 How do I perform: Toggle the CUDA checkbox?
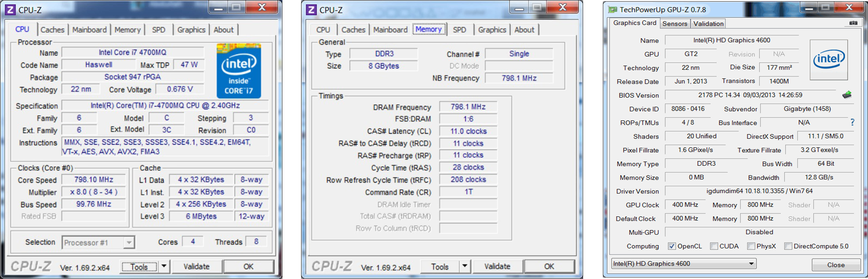tap(714, 246)
